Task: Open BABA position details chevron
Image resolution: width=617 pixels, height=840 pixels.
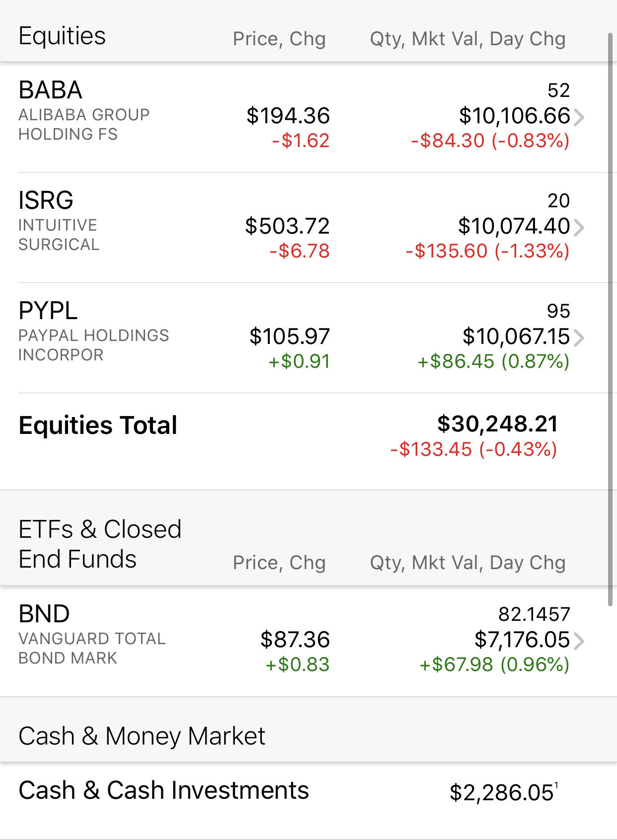Action: click(x=579, y=117)
